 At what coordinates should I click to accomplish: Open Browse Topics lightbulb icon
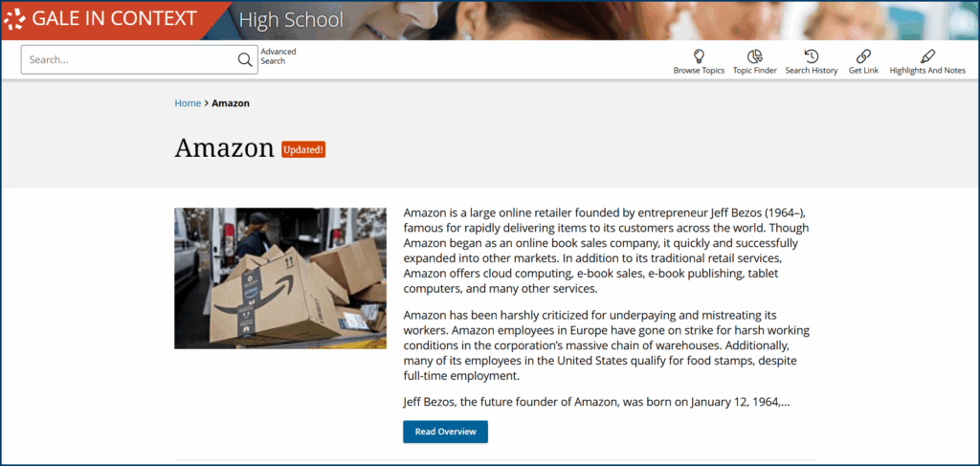pos(699,56)
